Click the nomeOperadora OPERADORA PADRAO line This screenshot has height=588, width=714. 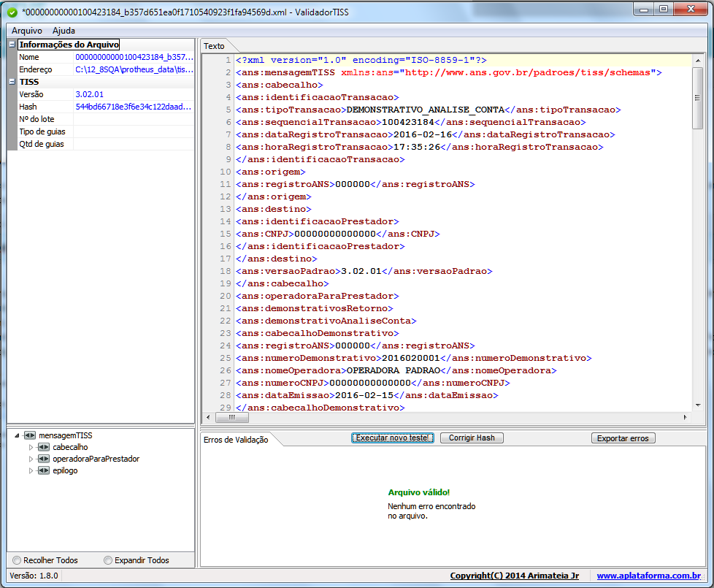coord(396,370)
